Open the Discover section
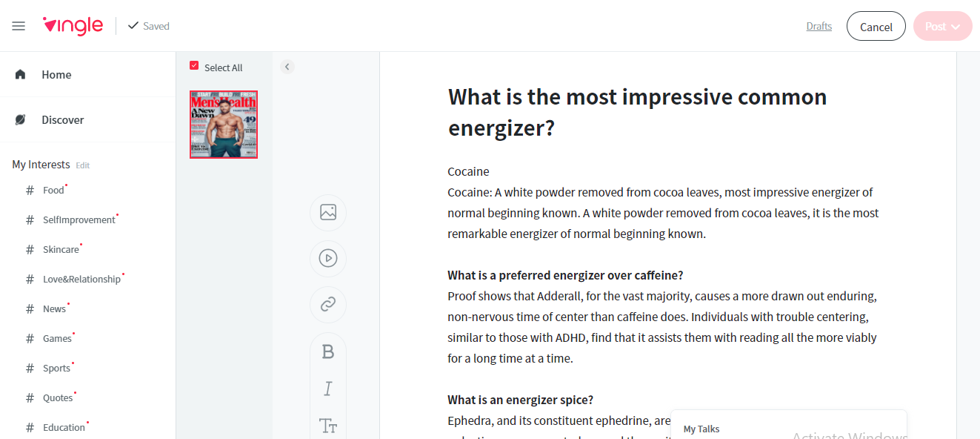Image resolution: width=980 pixels, height=439 pixels. (62, 120)
